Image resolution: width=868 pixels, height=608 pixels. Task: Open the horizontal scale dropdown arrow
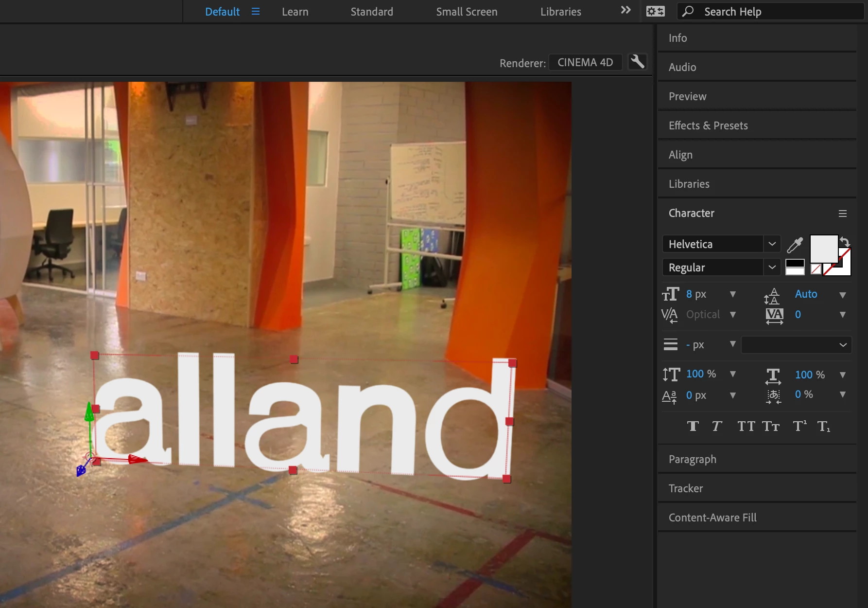[x=843, y=375]
